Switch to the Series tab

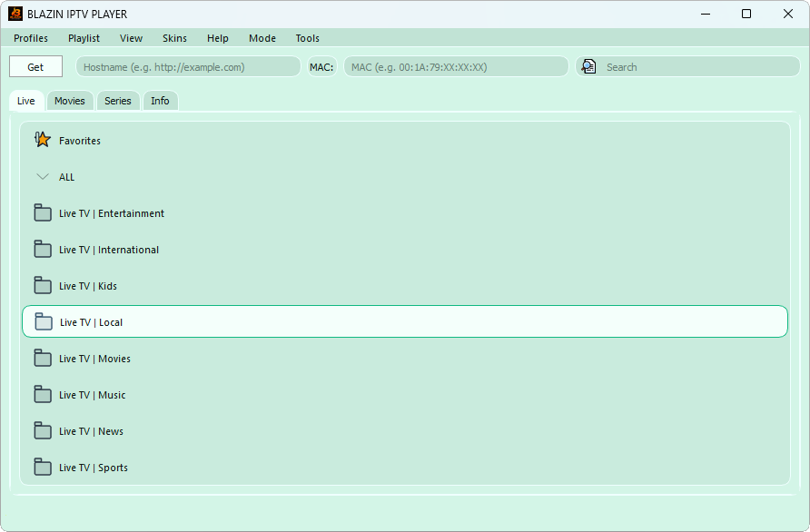118,101
